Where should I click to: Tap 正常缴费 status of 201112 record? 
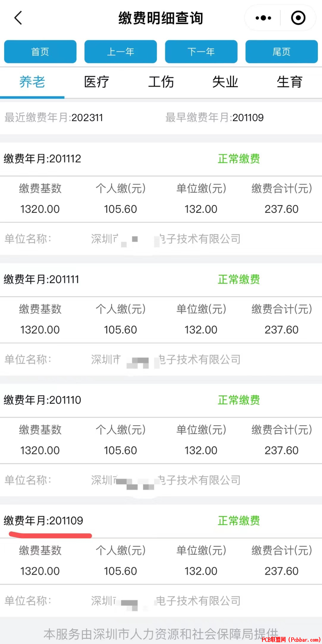(239, 159)
